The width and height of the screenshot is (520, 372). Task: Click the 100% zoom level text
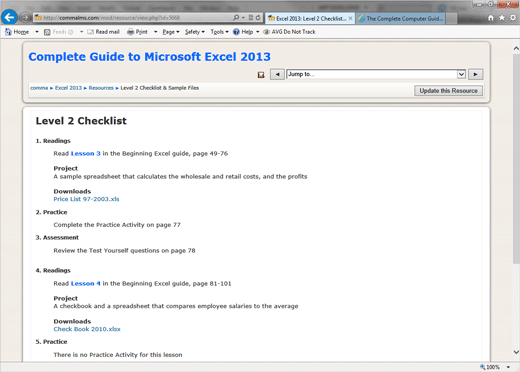pyautogui.click(x=493, y=367)
